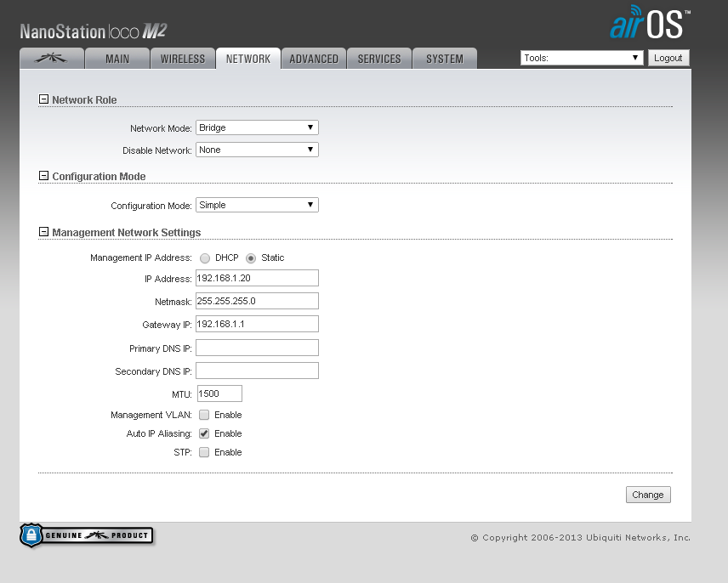Screen dimensions: 728x583
Task: Open the SYSTEM tab
Action: coord(445,59)
